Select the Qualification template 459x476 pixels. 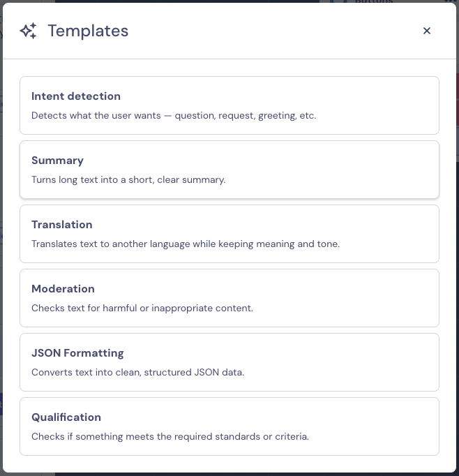point(229,426)
